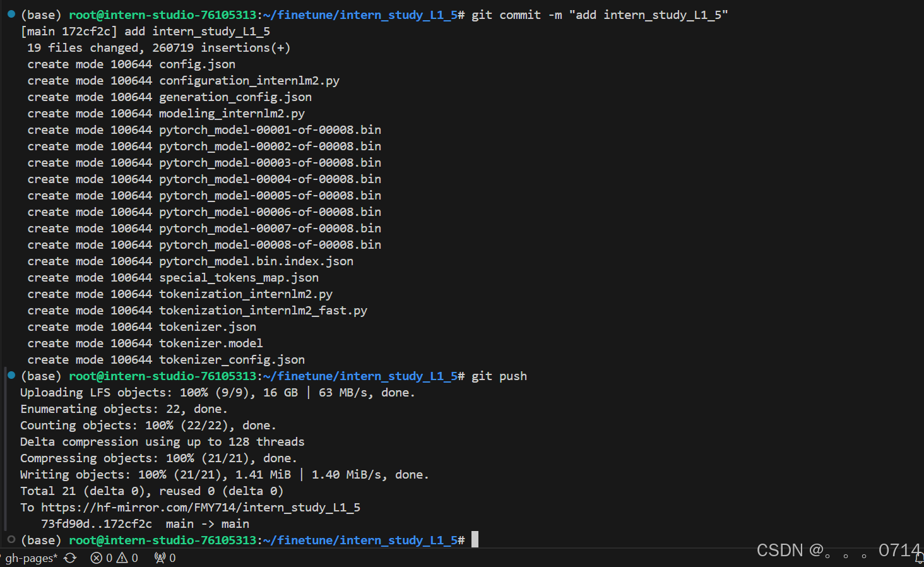Viewport: 924px width, 567px height.
Task: Click the pytorch_model.bin.index.json file name
Action: [256, 261]
